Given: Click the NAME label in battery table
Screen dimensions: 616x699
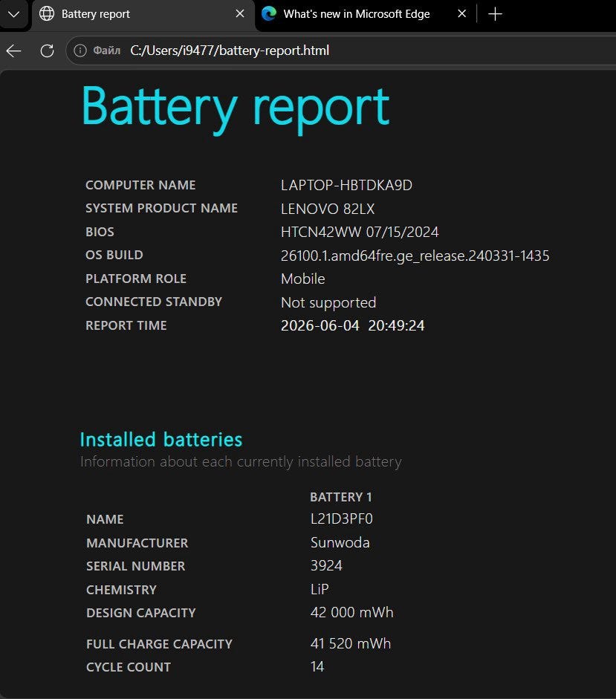Looking at the screenshot, I should pyautogui.click(x=105, y=519).
